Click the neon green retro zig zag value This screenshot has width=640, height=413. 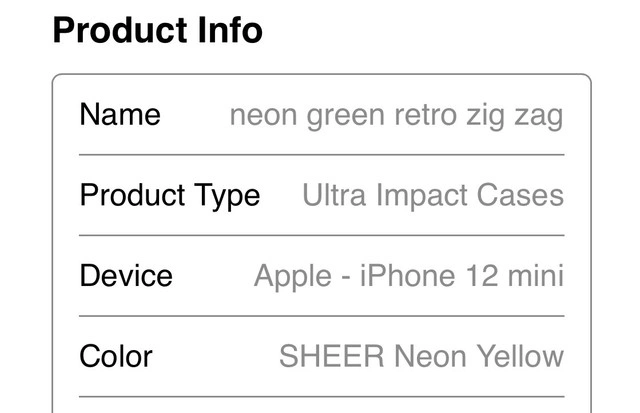396,115
